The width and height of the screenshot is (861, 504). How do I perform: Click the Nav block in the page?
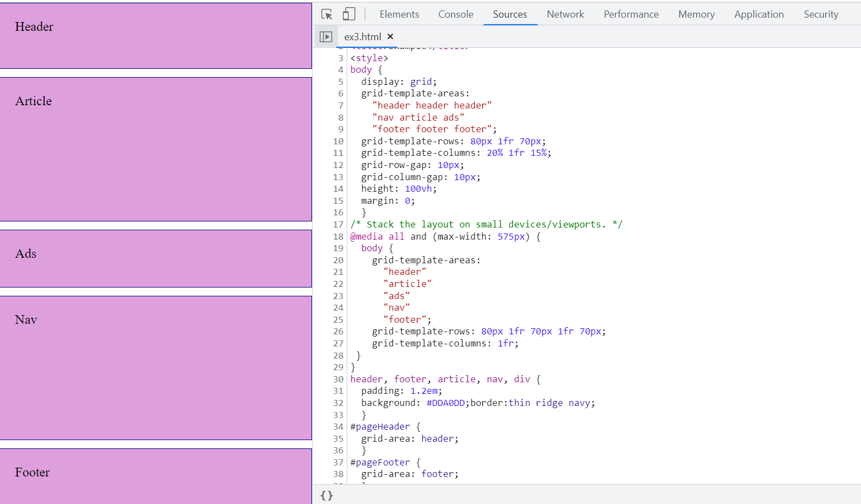[x=155, y=367]
